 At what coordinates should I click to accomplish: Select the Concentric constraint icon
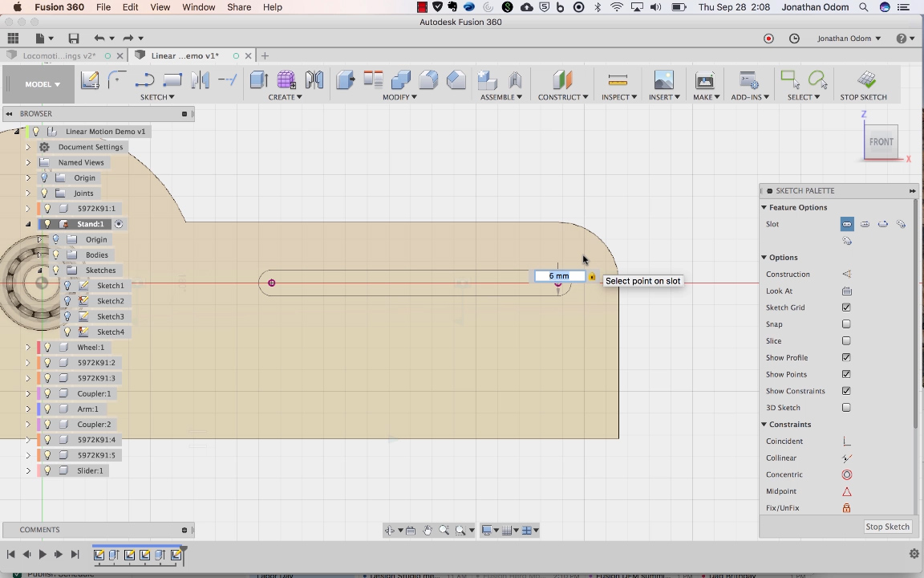click(846, 474)
